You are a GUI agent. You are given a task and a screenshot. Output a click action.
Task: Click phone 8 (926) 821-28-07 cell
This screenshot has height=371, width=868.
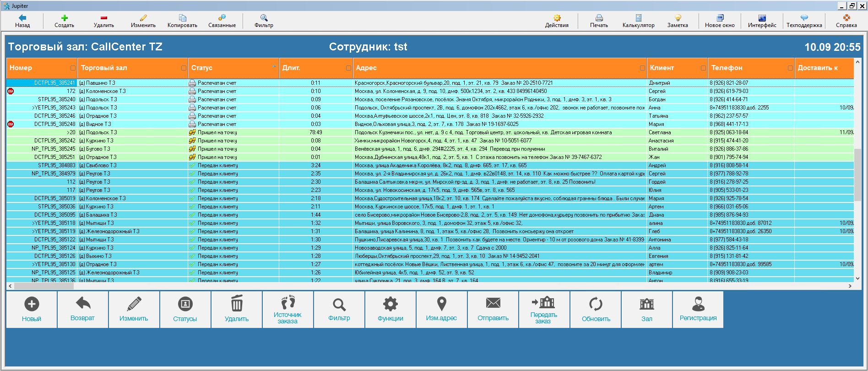pyautogui.click(x=751, y=83)
